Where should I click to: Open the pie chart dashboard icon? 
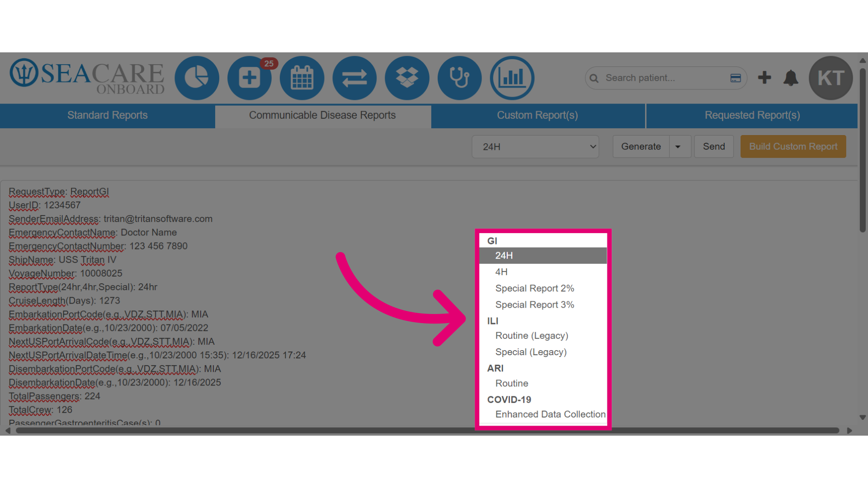click(x=197, y=78)
